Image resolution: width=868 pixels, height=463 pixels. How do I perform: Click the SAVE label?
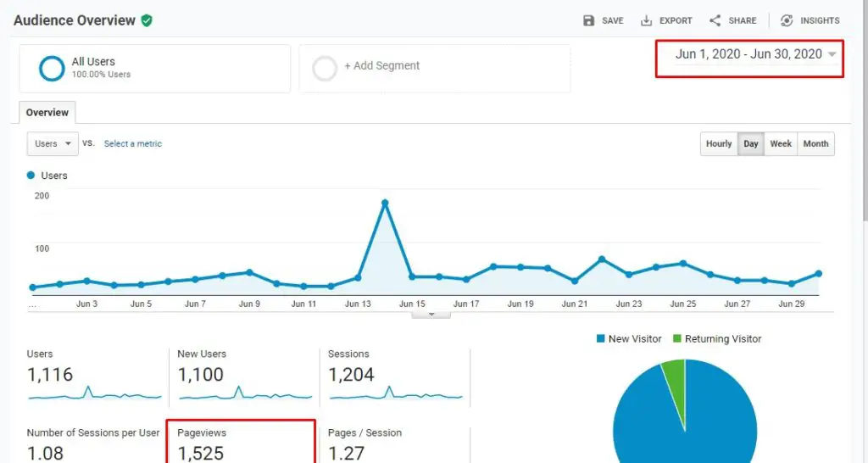pyautogui.click(x=612, y=20)
